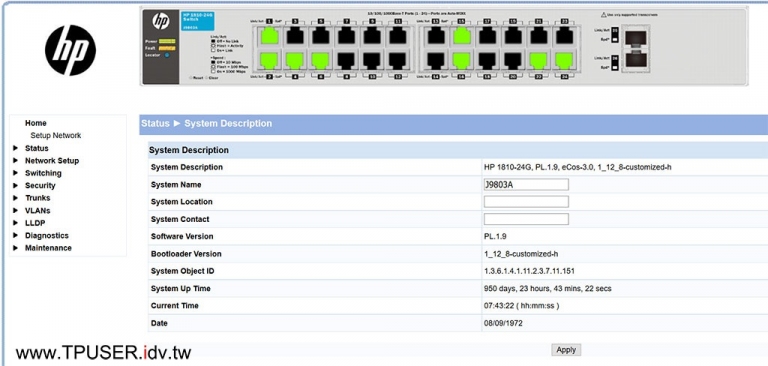The height and width of the screenshot is (366, 768).
Task: Focus the System Name field
Action: (x=526, y=185)
